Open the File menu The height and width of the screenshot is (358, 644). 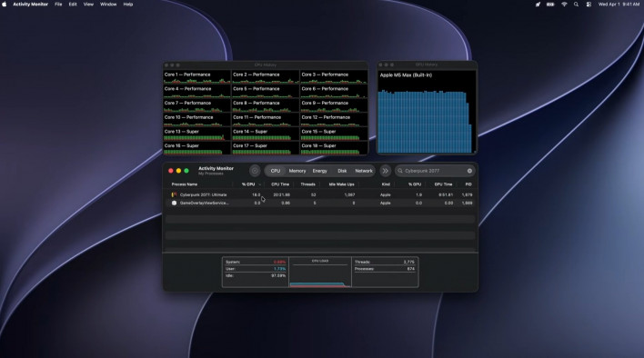58,5
